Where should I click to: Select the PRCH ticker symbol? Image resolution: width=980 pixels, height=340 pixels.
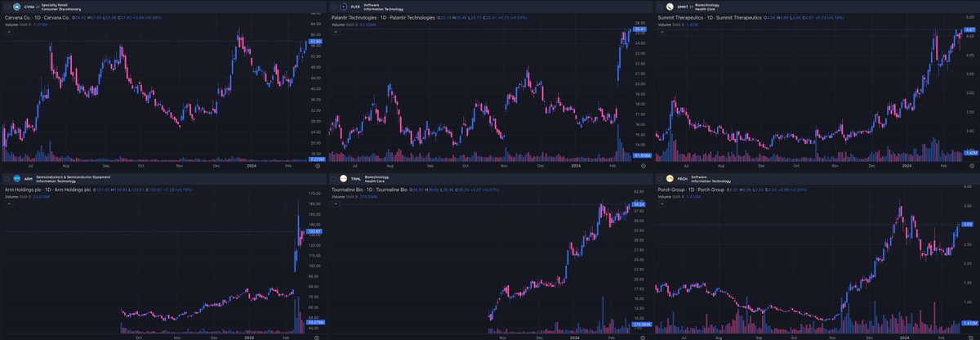click(683, 178)
